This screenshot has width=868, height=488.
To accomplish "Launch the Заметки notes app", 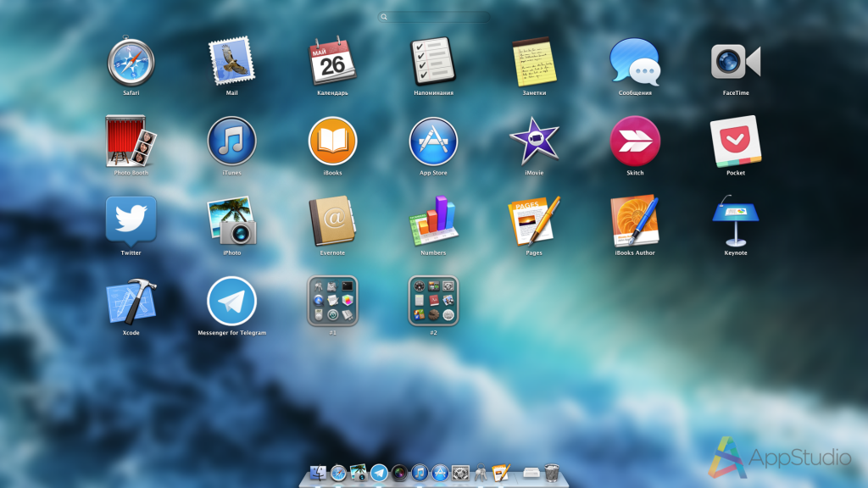I will point(534,62).
